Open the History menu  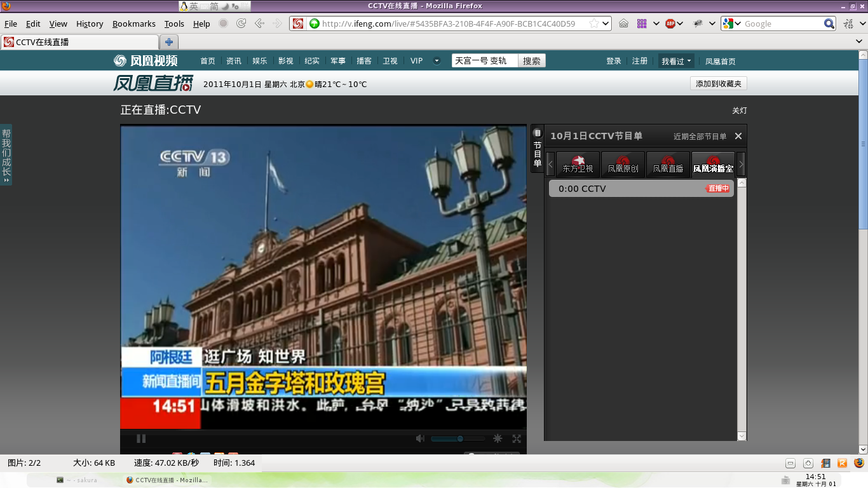90,24
